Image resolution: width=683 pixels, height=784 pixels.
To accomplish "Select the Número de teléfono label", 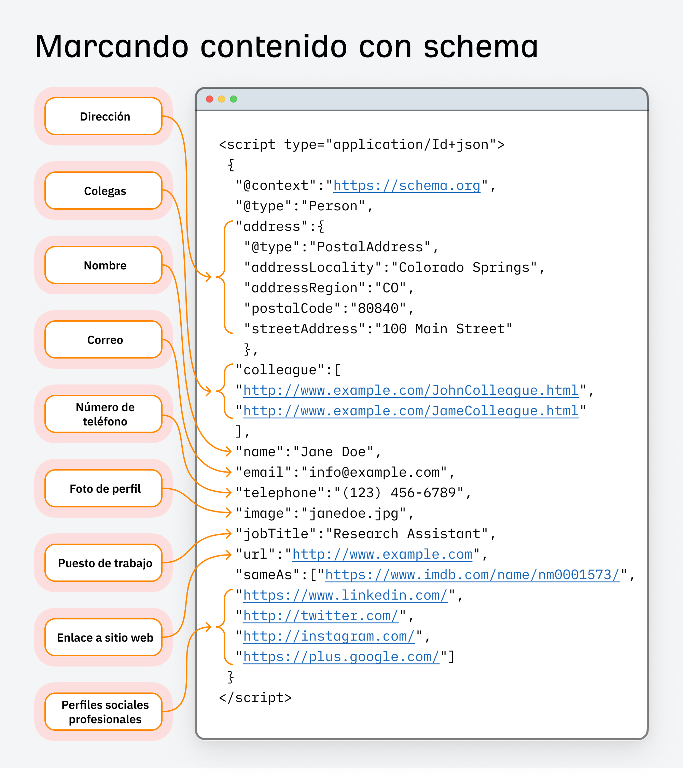I will click(104, 414).
